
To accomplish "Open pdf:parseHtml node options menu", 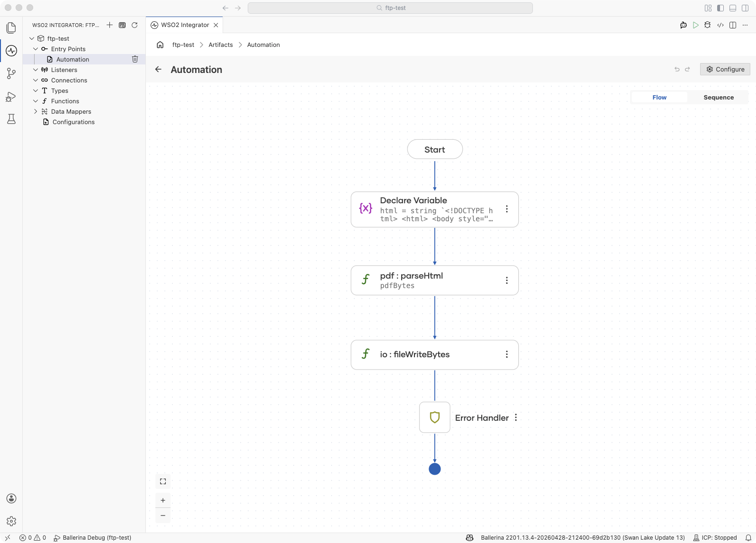I will pyautogui.click(x=507, y=281).
